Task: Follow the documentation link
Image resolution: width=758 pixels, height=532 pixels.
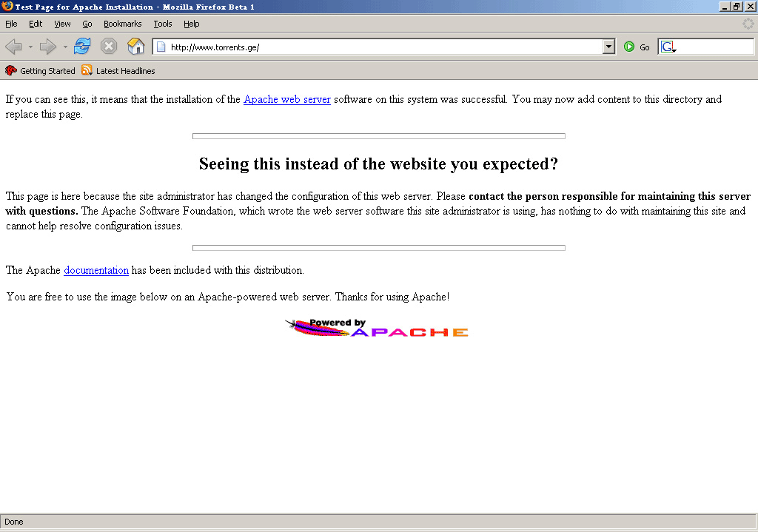Action: [96, 270]
